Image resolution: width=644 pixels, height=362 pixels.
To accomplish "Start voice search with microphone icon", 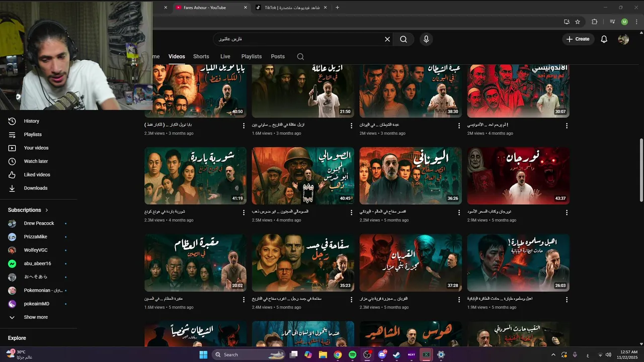I will point(426,39).
